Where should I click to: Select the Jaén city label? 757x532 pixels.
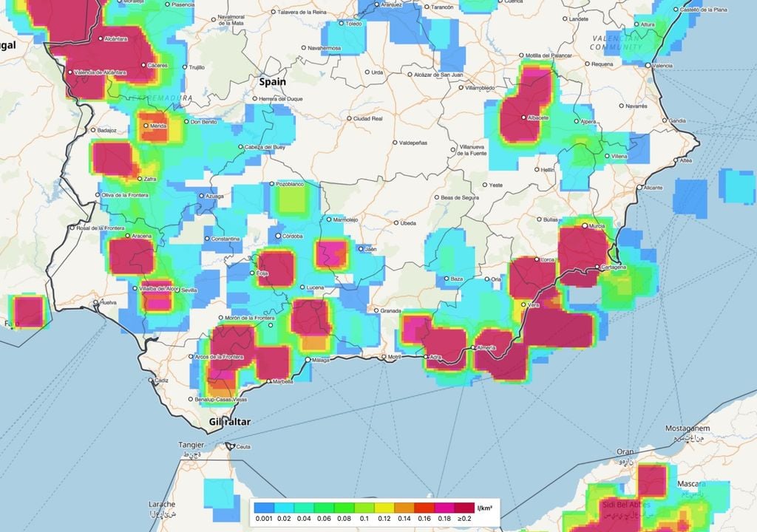(x=370, y=249)
